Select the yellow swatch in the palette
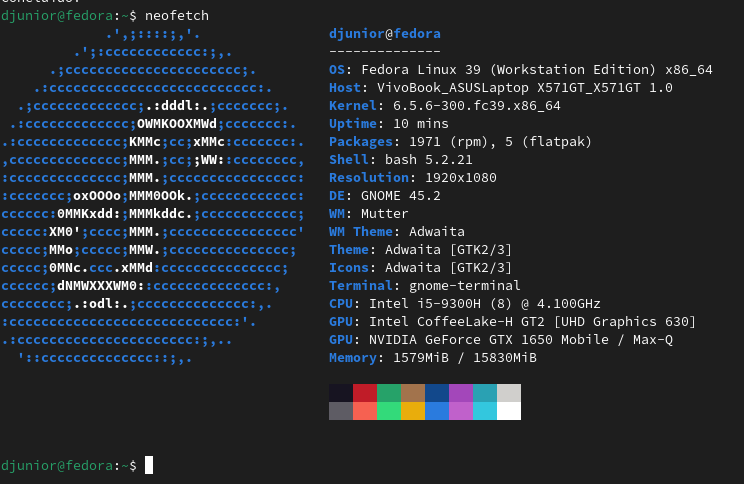Image resolution: width=744 pixels, height=484 pixels. pyautogui.click(x=413, y=411)
